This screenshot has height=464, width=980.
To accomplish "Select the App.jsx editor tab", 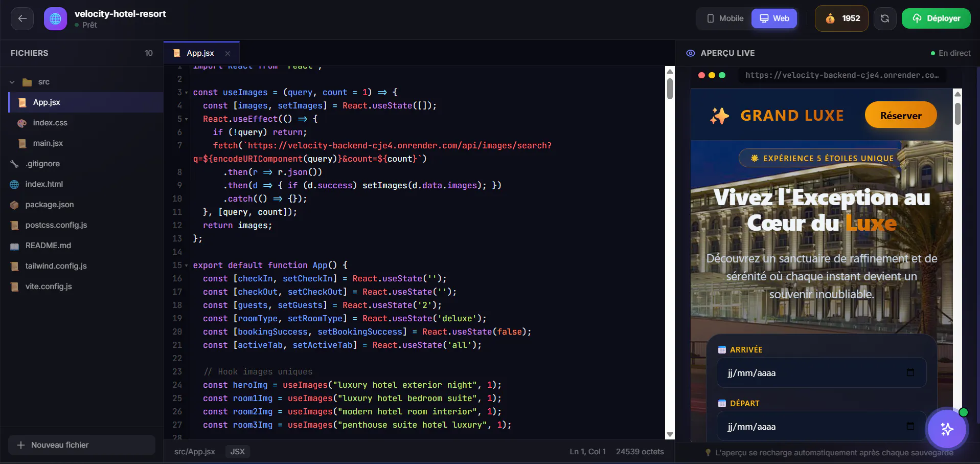I will (200, 53).
